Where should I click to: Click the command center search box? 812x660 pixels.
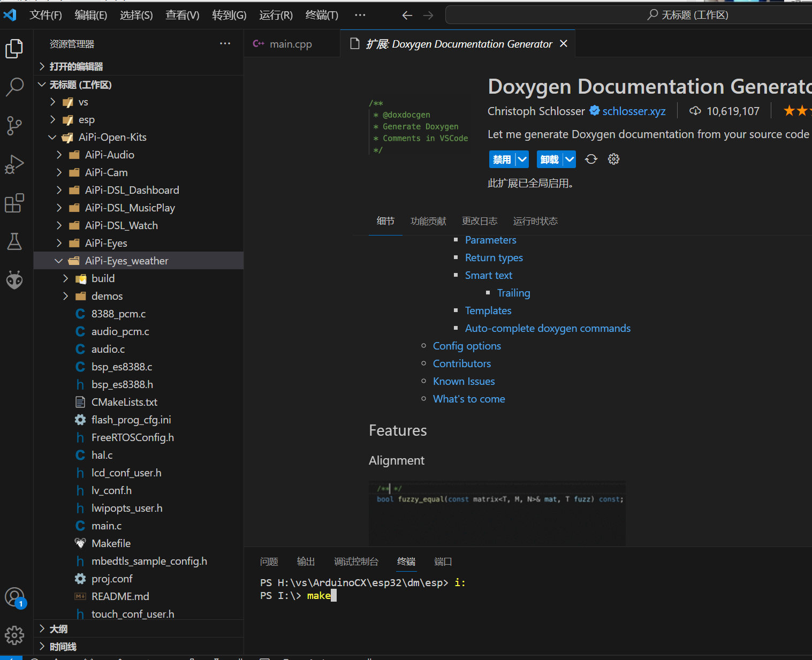[x=629, y=15]
